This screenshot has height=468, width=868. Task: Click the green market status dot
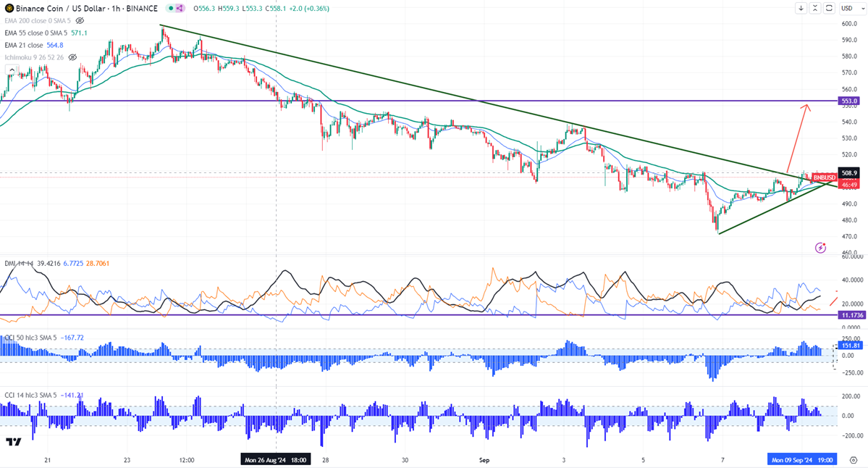tap(171, 8)
